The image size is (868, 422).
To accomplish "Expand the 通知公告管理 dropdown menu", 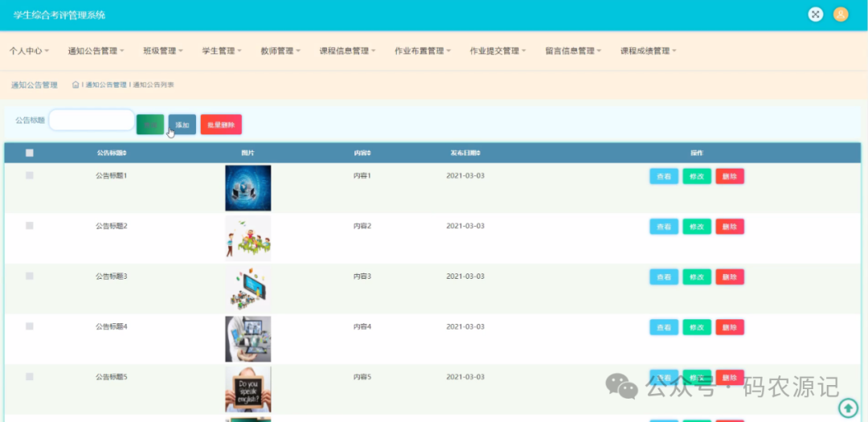I will [x=96, y=51].
